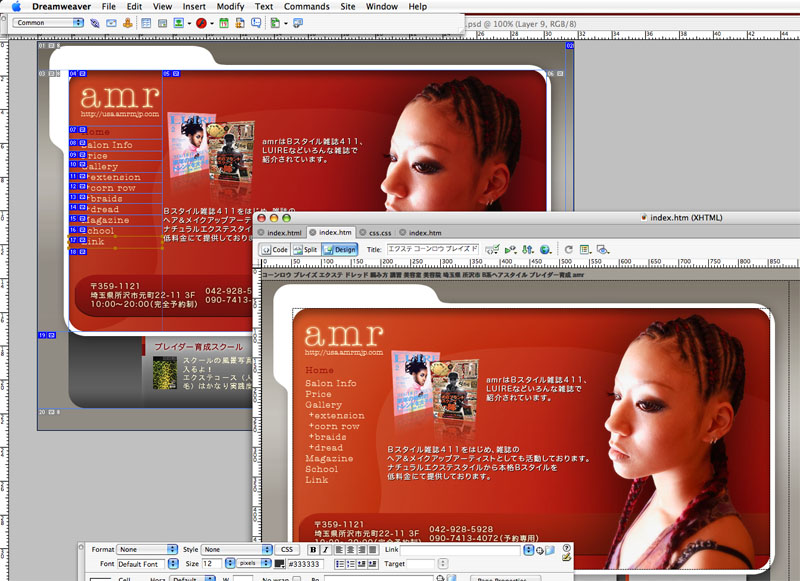Open the Help menu
The width and height of the screenshot is (800, 581).
tap(417, 7)
